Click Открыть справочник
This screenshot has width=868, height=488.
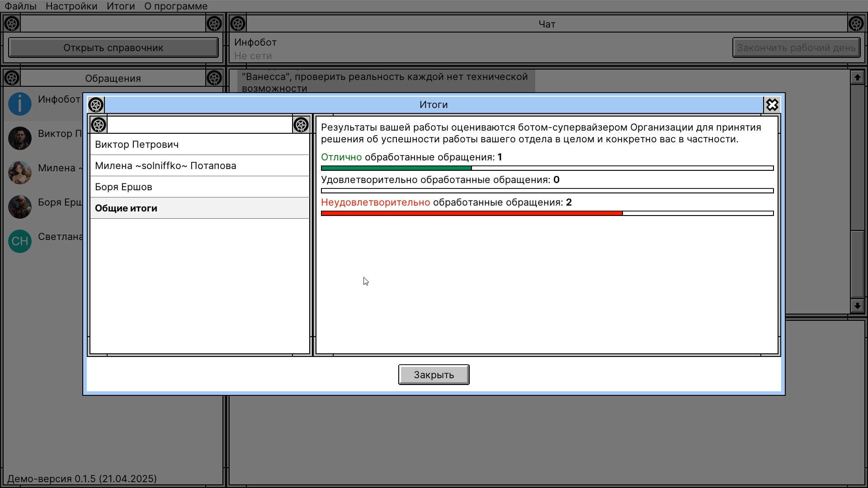(113, 47)
